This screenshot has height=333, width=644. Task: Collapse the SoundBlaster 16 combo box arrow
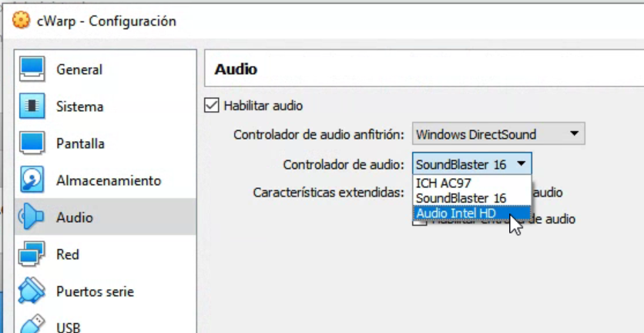click(x=521, y=163)
